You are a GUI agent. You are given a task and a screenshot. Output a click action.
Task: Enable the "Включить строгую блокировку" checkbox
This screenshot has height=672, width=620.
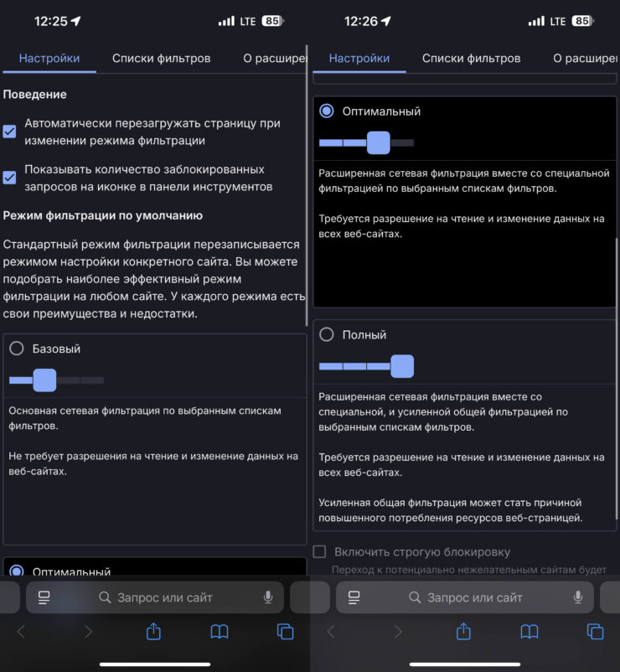(319, 551)
